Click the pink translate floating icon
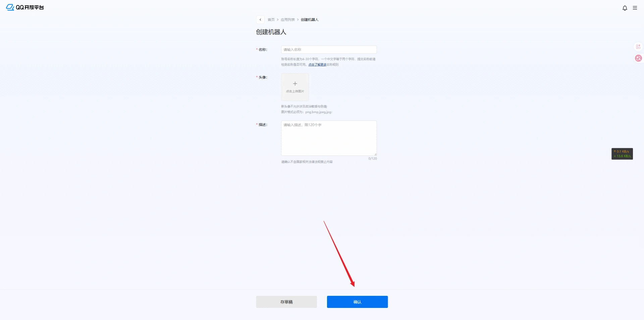Image resolution: width=644 pixels, height=320 pixels. [638, 58]
